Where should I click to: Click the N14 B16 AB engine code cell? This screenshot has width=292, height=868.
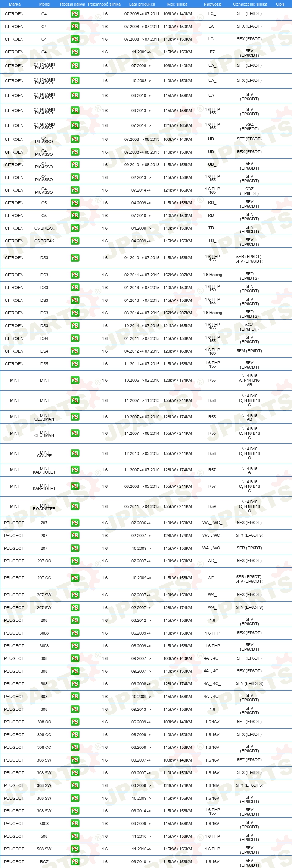coord(249,417)
